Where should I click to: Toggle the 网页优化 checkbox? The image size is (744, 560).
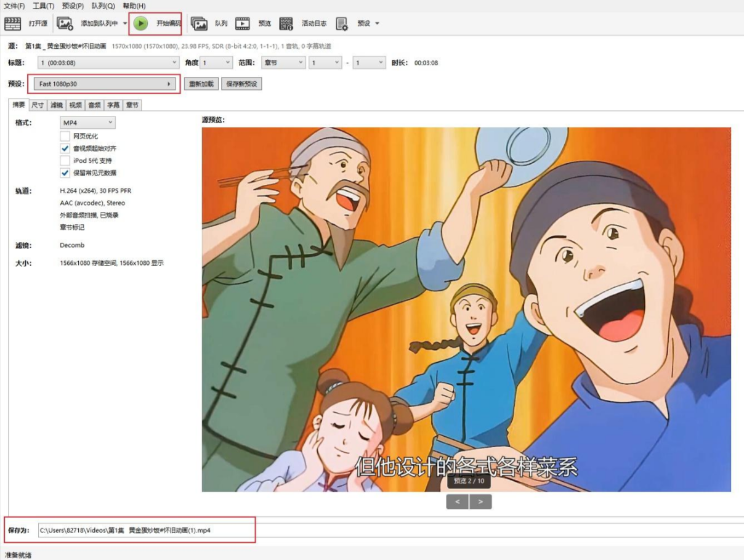point(65,136)
